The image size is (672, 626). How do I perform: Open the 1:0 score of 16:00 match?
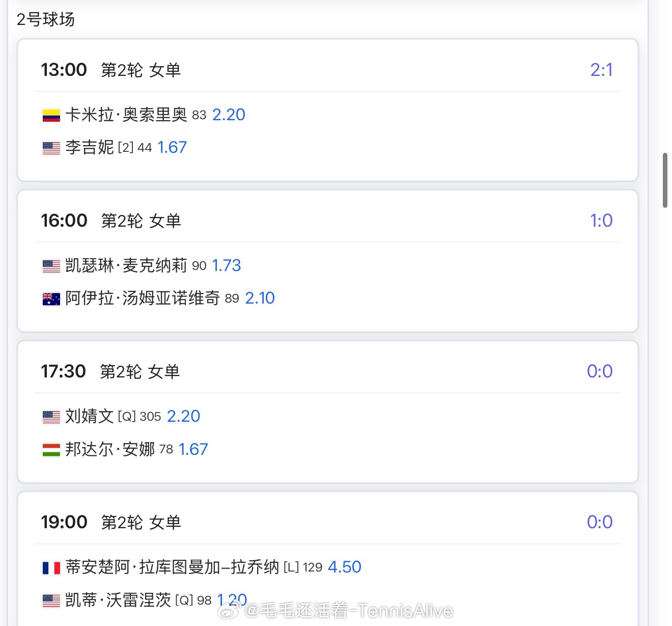(x=601, y=221)
